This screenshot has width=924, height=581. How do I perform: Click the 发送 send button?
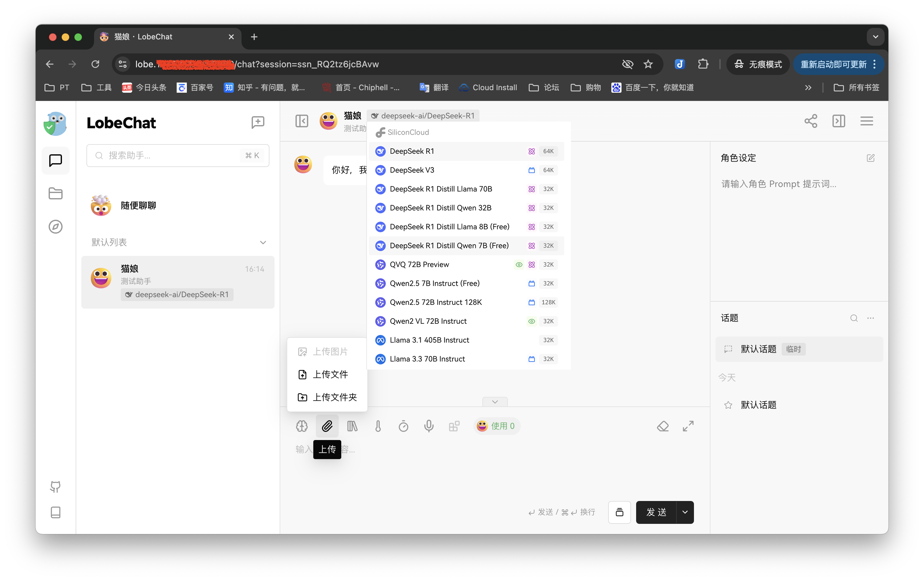point(656,512)
